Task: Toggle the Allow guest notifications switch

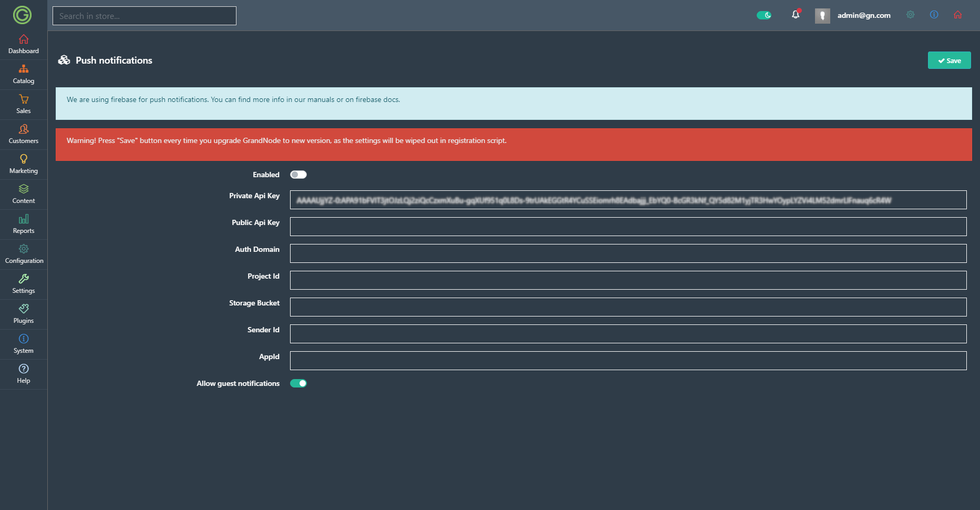Action: point(298,383)
